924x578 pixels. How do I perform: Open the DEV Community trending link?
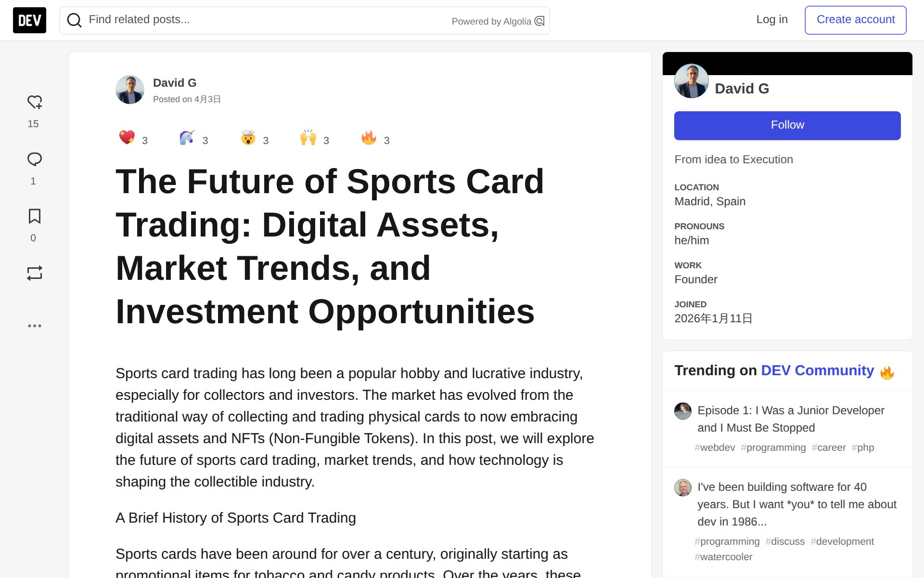(x=817, y=370)
